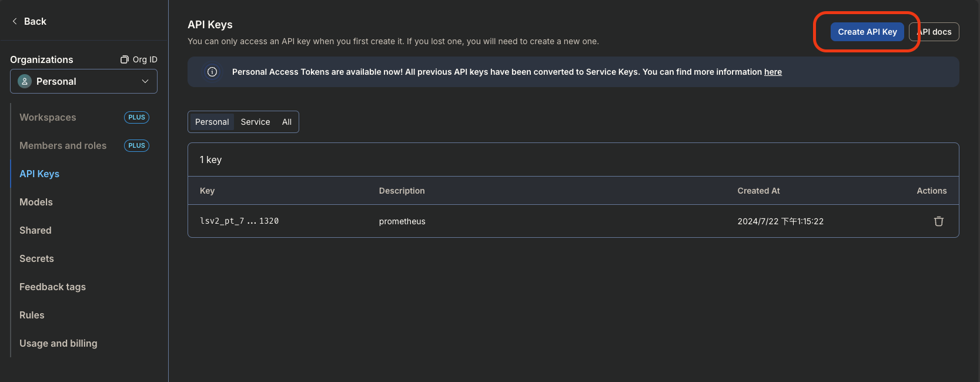Navigate to Feedback tags

click(52, 287)
